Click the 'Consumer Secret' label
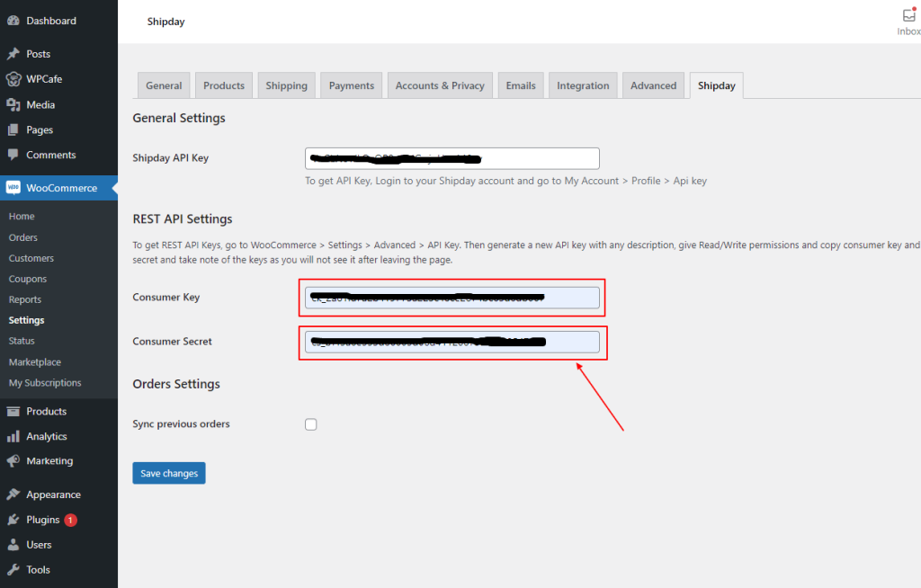The width and height of the screenshot is (921, 588). [x=172, y=342]
